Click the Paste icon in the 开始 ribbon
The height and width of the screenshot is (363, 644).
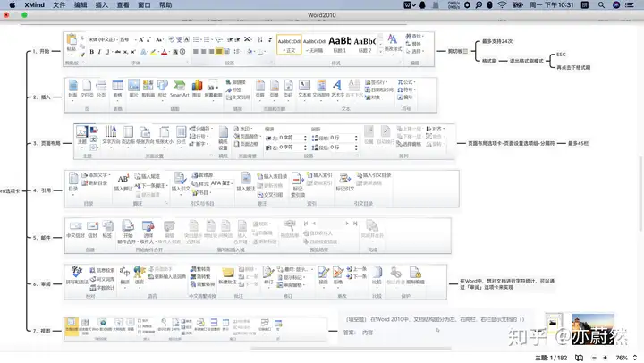click(x=72, y=40)
